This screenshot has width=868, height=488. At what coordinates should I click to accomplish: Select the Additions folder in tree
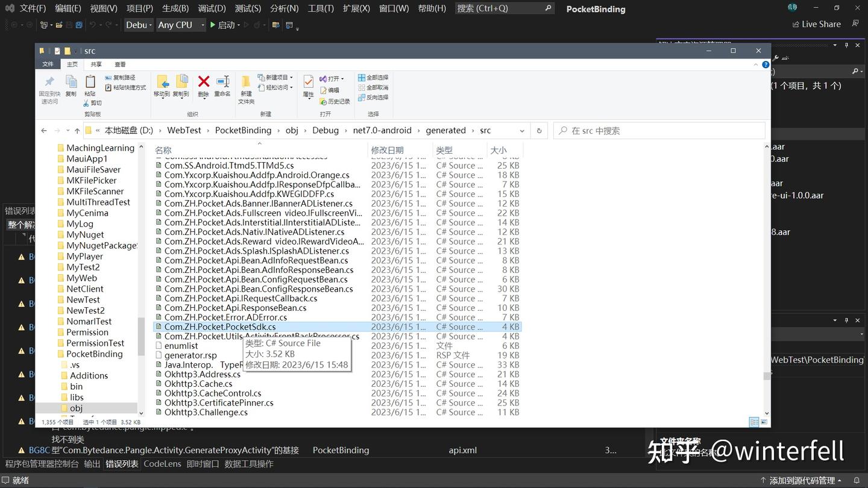[x=89, y=375]
